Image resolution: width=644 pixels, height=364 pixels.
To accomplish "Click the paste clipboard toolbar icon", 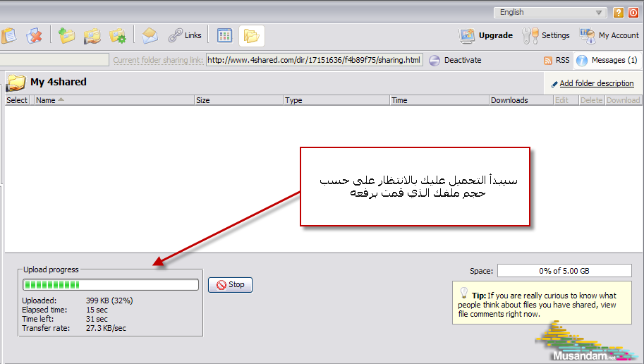I will 8,36.
